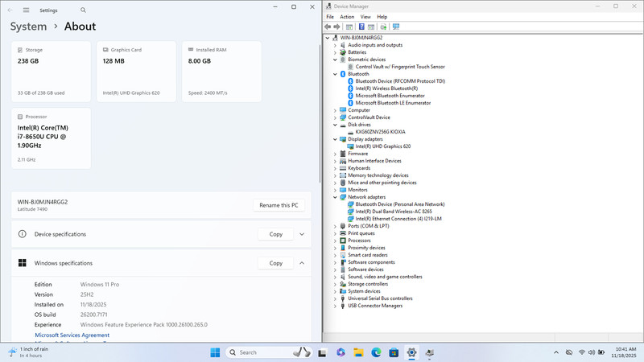The image size is (644, 362).
Task: Open the File menu in Device Manager
Action: [330, 17]
